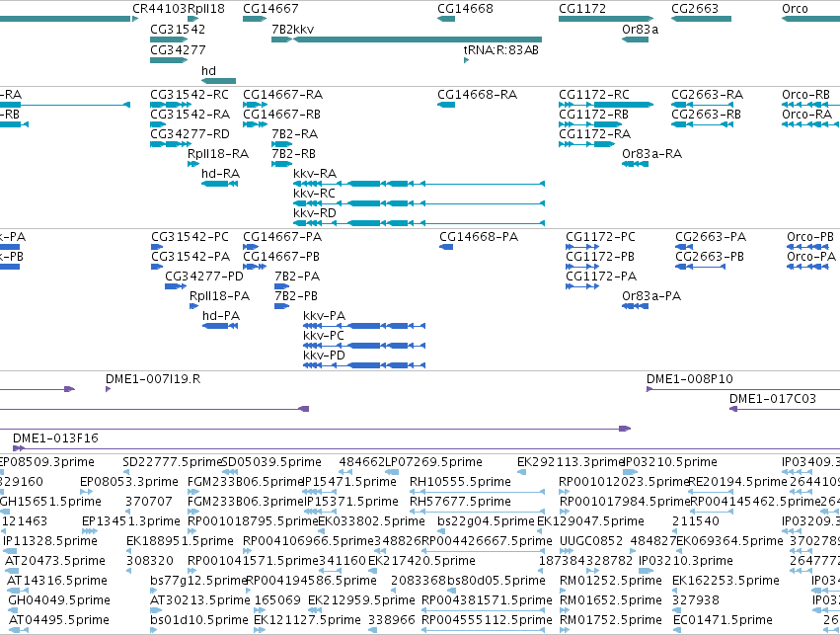The height and width of the screenshot is (635, 840).
Task: Open EST AT20473.5prime
Action: tap(55, 561)
